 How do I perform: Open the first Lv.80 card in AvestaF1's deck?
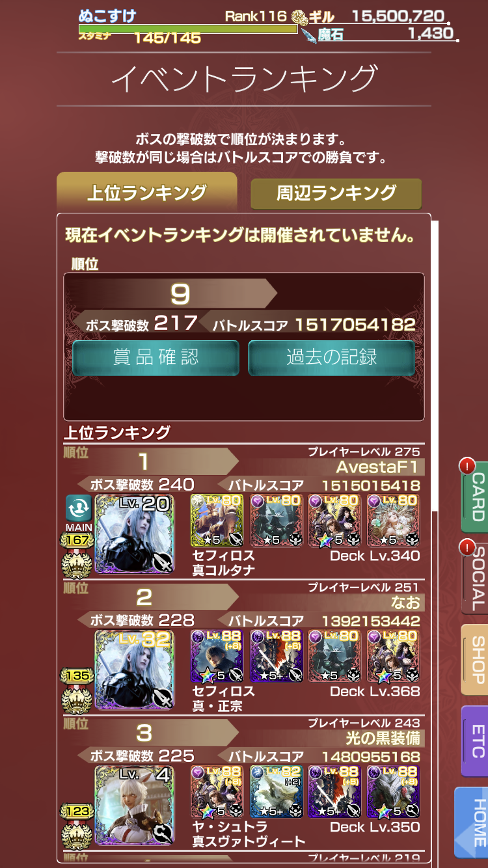tap(216, 521)
